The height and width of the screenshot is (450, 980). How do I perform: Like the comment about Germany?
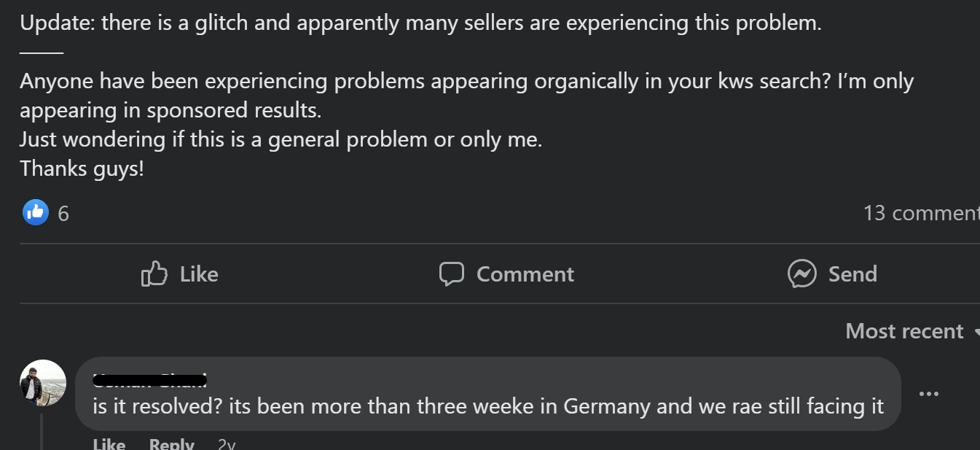(109, 443)
